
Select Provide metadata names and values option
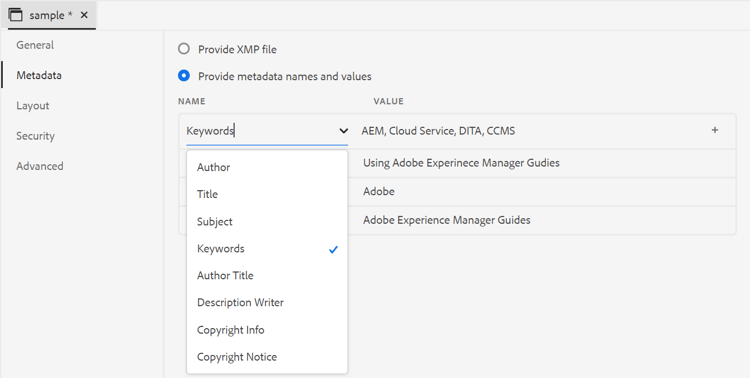[x=184, y=76]
